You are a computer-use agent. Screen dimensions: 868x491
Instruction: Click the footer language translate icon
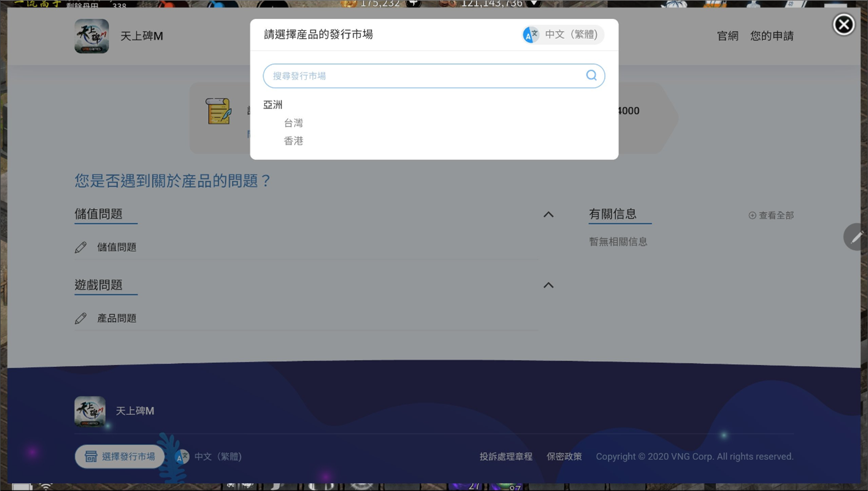pyautogui.click(x=182, y=456)
